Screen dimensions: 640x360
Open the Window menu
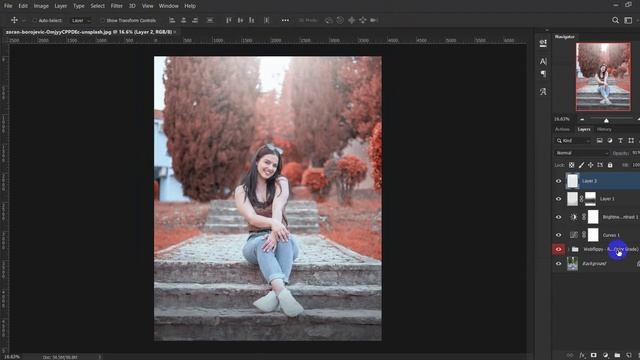[x=169, y=6]
